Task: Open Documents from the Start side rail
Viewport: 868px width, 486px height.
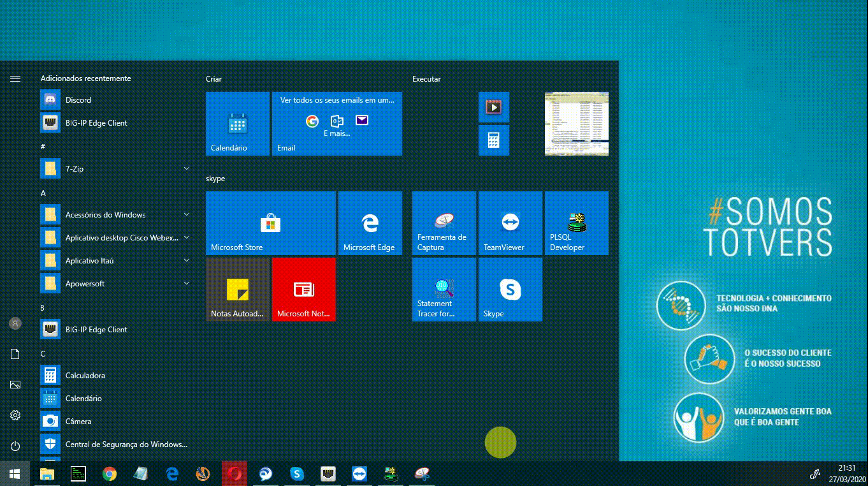Action: coord(15,354)
